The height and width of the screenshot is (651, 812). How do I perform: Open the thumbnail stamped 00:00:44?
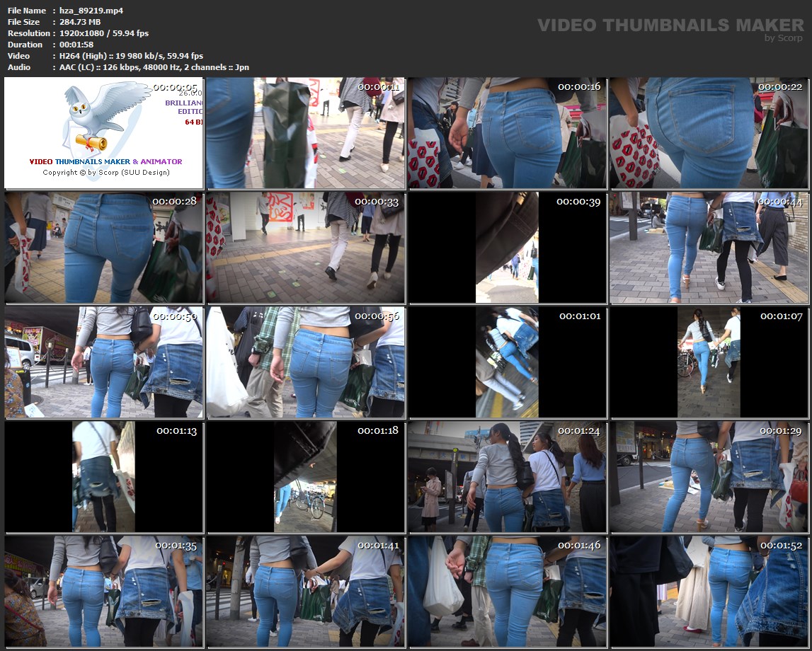[x=709, y=248]
